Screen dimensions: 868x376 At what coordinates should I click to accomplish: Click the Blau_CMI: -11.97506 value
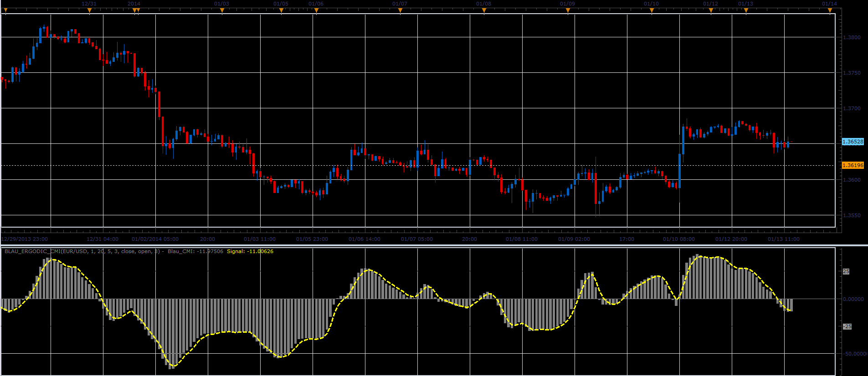[x=195, y=251]
